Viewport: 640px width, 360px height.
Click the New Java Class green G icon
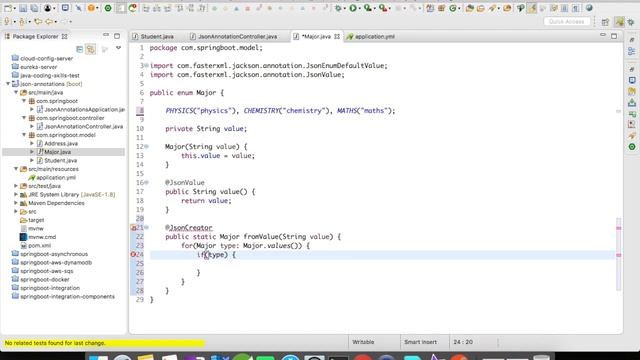[452, 8]
